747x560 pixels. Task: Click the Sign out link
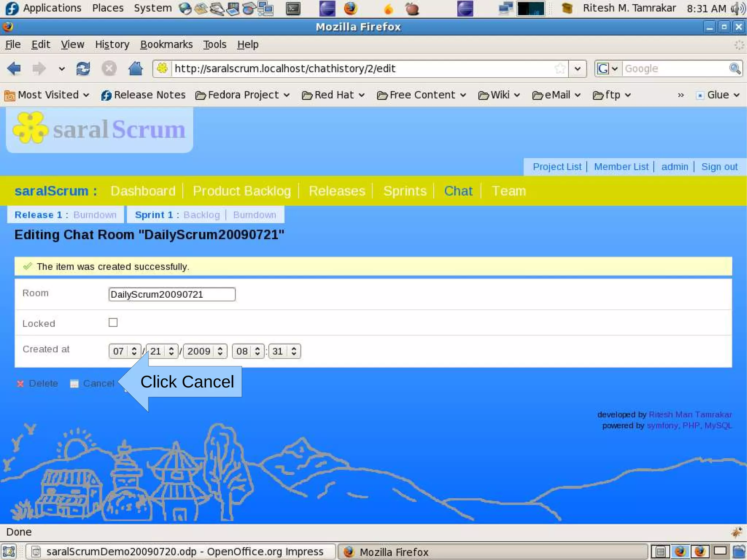point(719,167)
